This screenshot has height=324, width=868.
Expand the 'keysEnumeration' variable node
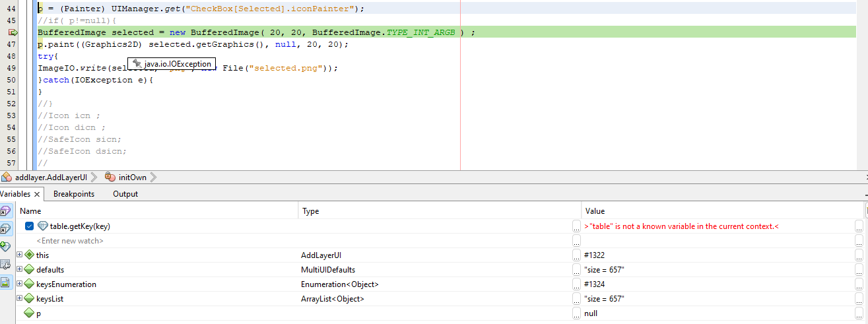20,284
